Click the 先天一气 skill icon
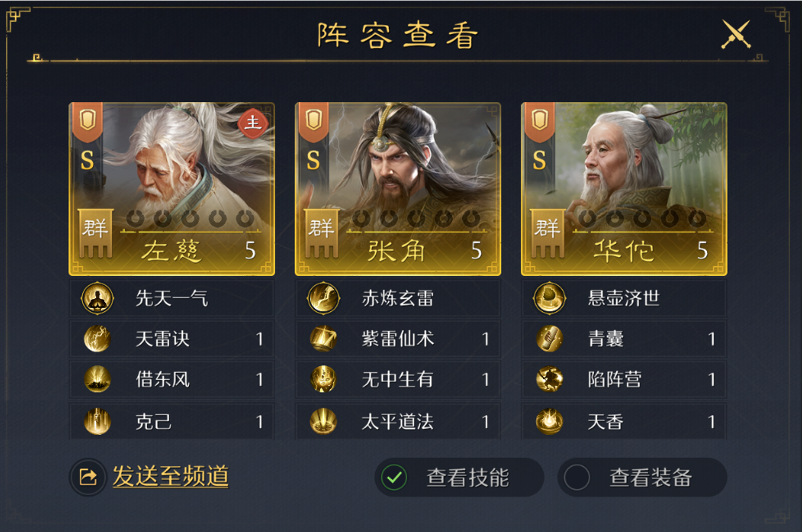802x532 pixels. point(97,298)
